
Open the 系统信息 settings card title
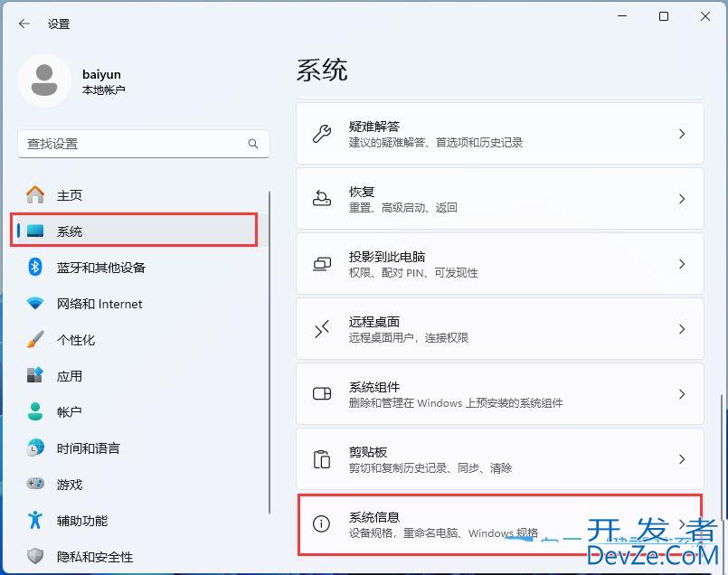tap(374, 517)
